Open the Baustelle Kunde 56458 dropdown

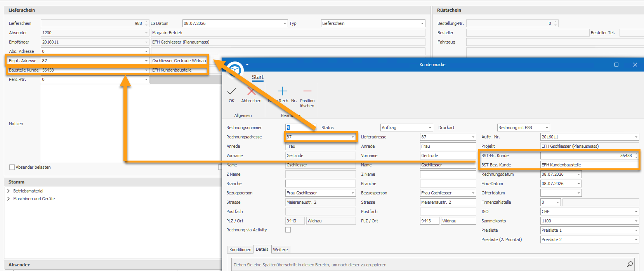(146, 70)
